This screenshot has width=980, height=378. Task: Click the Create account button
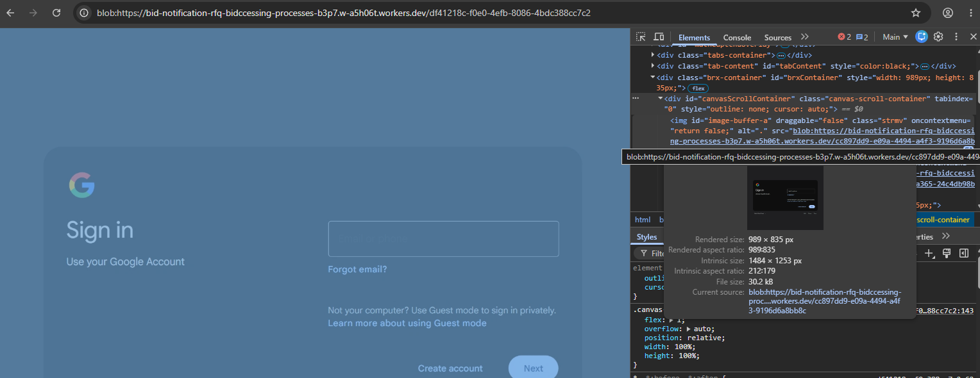(x=450, y=368)
